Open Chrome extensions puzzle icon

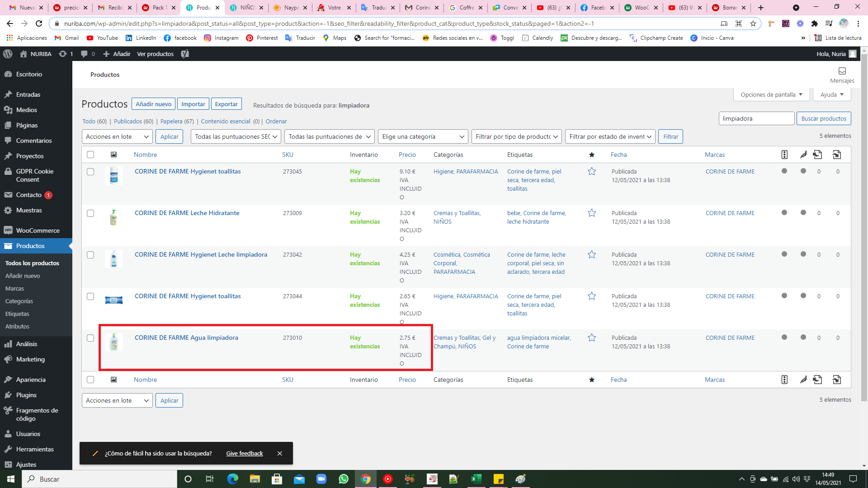[x=815, y=23]
